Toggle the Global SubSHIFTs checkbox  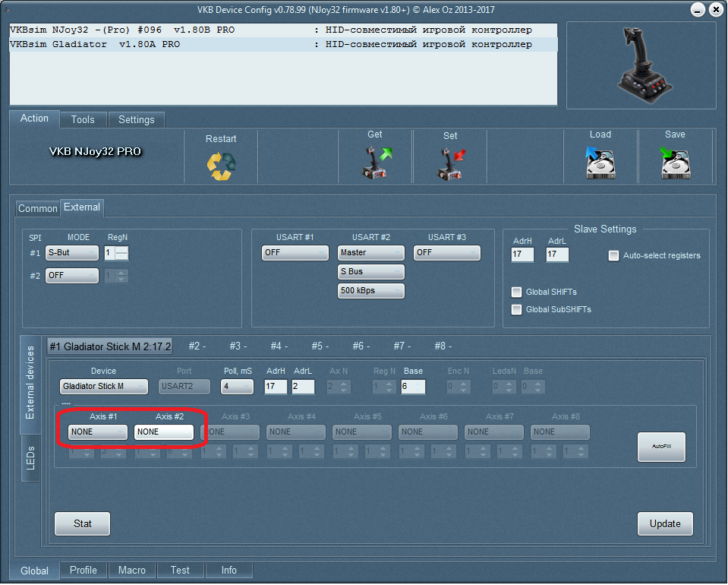click(x=516, y=309)
